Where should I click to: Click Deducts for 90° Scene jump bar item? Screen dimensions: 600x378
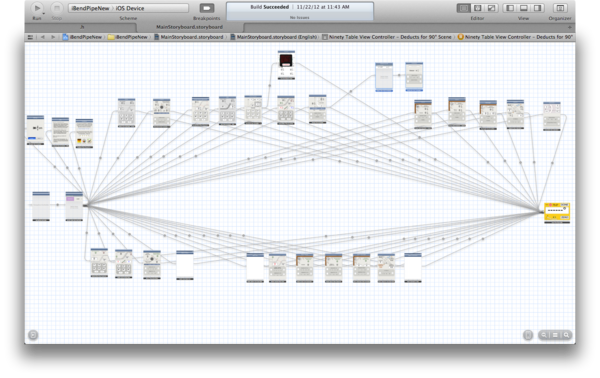click(387, 37)
